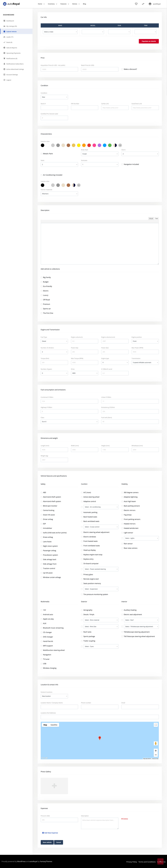Viewport: 167px width, 868px height.
Task: Open more exterior colors ellipsis button
Action: [x=120, y=145]
